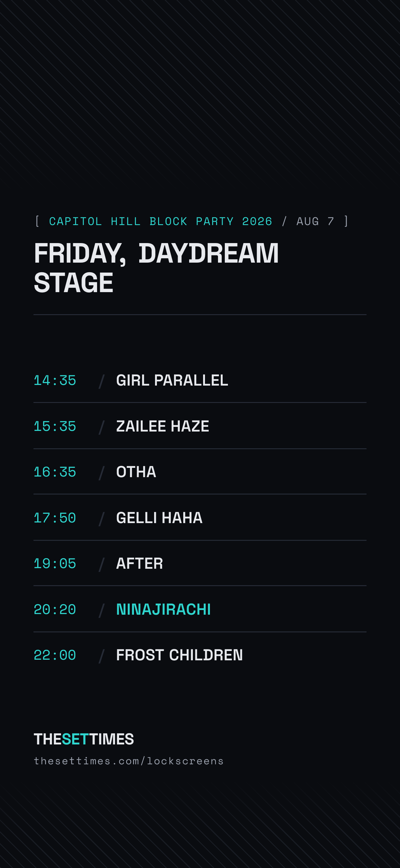Select the highlighted Ninajirachi set name
This screenshot has height=868, width=400.
pos(163,609)
